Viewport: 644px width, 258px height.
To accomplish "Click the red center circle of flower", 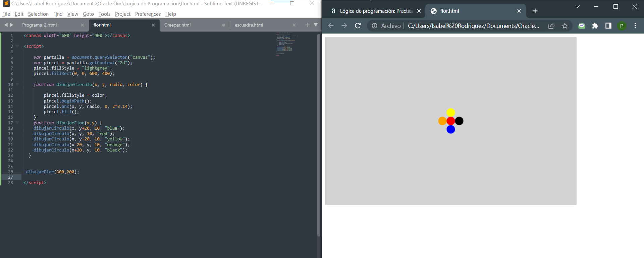I will [x=451, y=121].
